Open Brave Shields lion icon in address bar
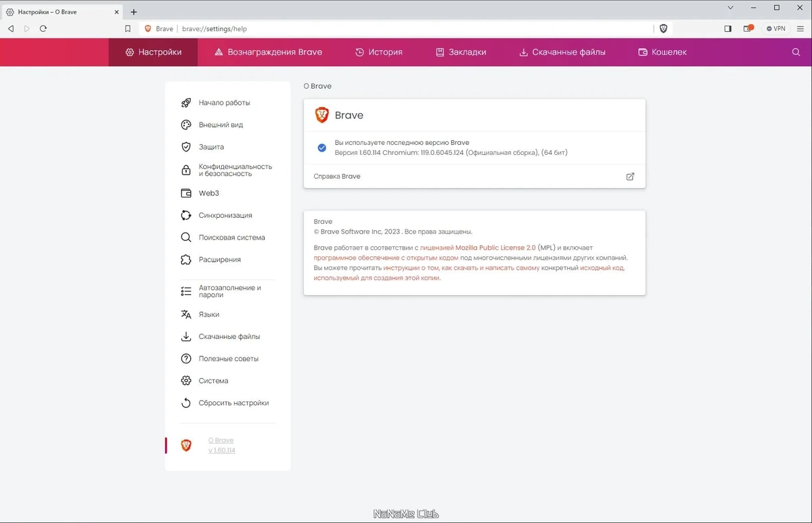Image resolution: width=812 pixels, height=523 pixels. pos(663,28)
